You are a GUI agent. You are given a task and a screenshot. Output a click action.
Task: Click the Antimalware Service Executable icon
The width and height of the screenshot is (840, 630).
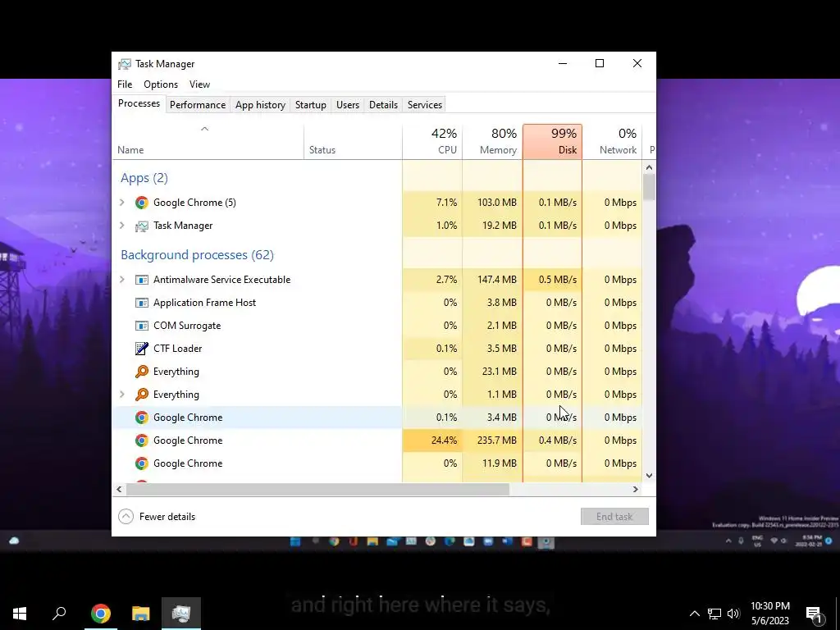tap(141, 280)
